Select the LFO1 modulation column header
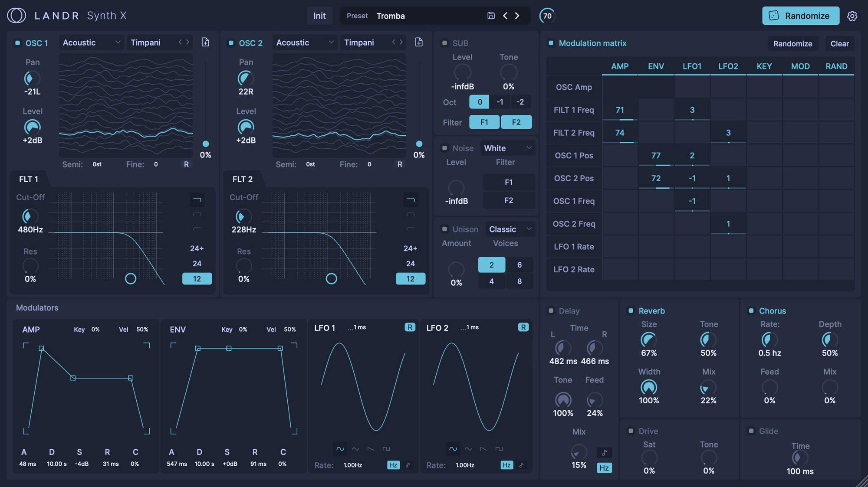 [x=692, y=66]
